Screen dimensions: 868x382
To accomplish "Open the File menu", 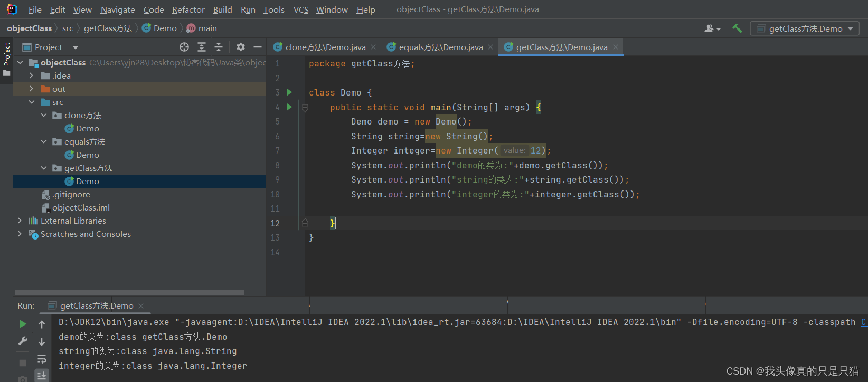I will click(x=35, y=9).
